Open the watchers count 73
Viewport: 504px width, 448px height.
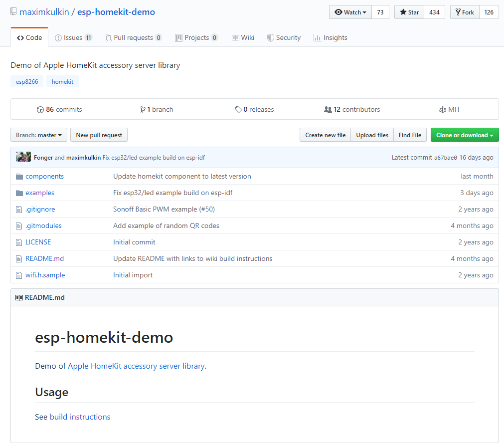[x=380, y=12]
